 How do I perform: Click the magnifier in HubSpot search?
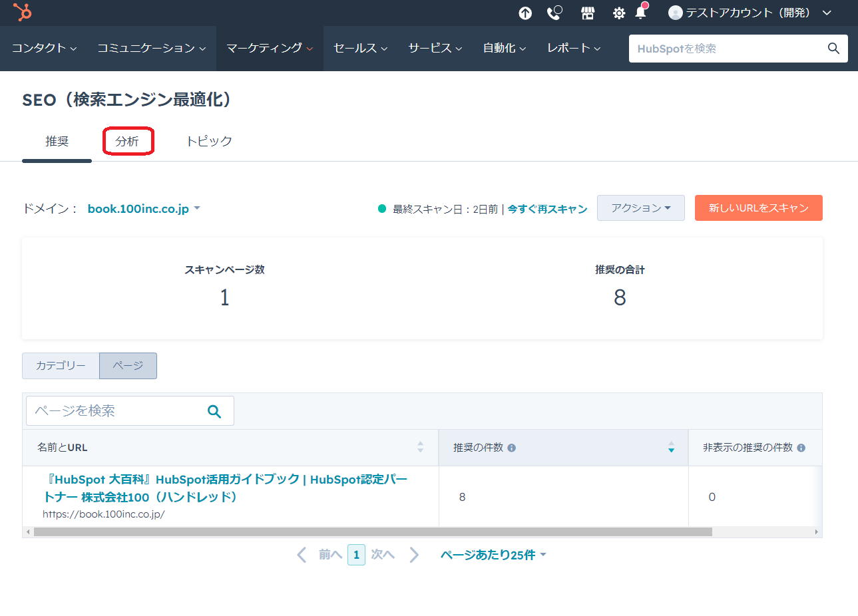click(833, 48)
